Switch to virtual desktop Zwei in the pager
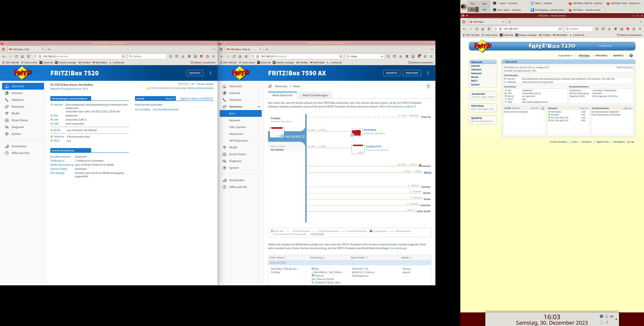Image resolution: width=644 pixels, height=326 pixels. (x=484, y=4)
